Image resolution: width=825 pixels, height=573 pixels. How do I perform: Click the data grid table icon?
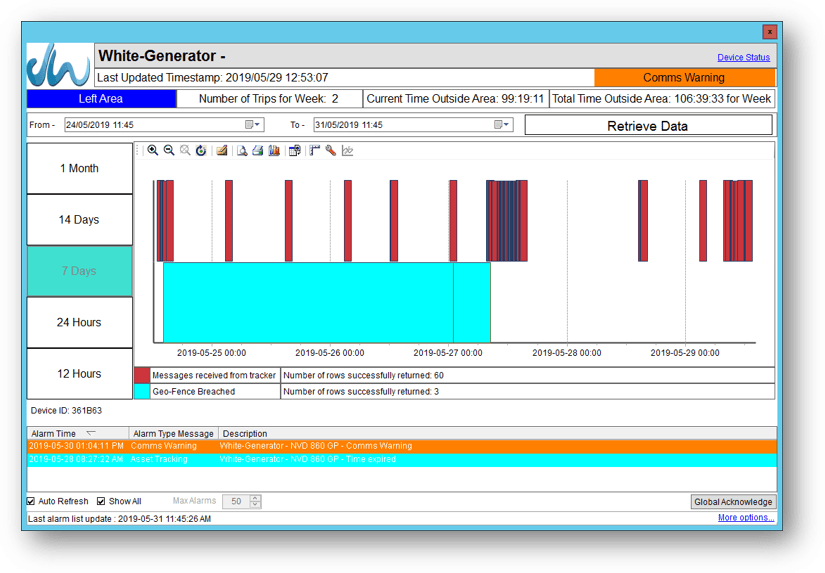[295, 150]
